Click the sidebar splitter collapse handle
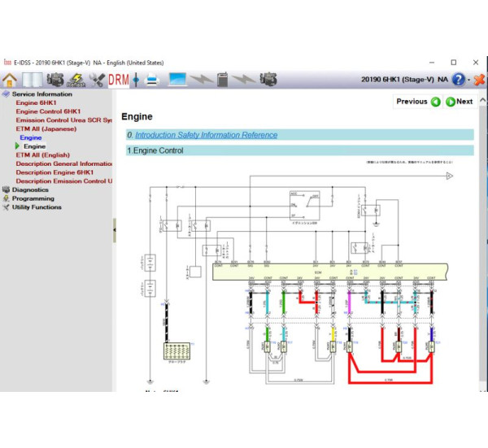Screen dimensions: 488x448 [114, 230]
